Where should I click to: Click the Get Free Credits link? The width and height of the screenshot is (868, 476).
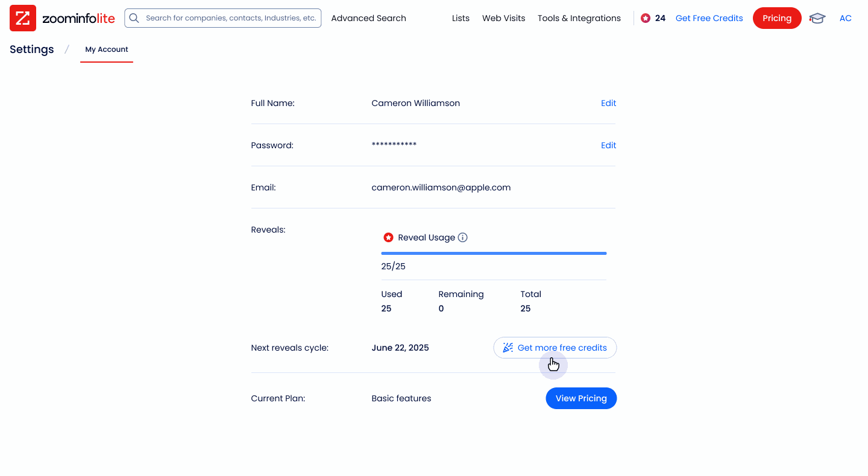[709, 18]
